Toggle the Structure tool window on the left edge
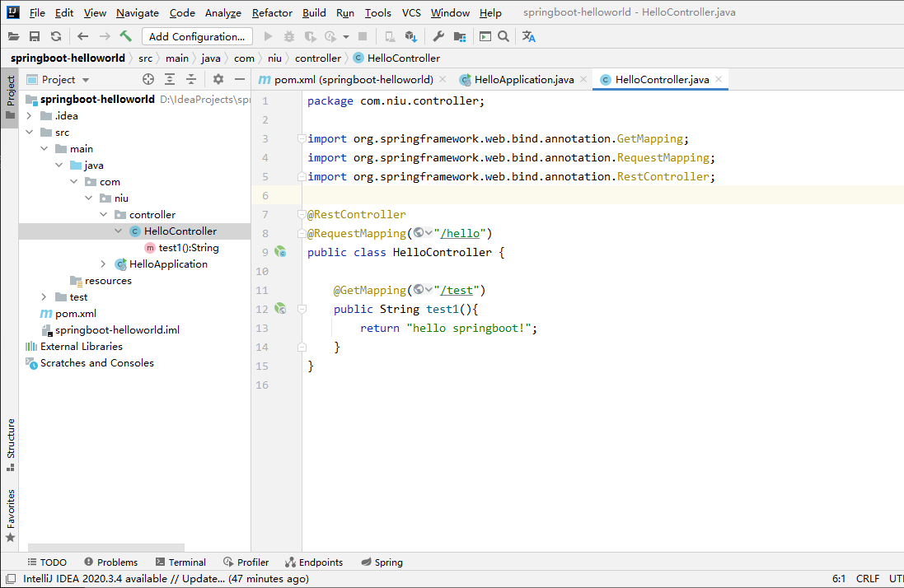 click(x=11, y=444)
